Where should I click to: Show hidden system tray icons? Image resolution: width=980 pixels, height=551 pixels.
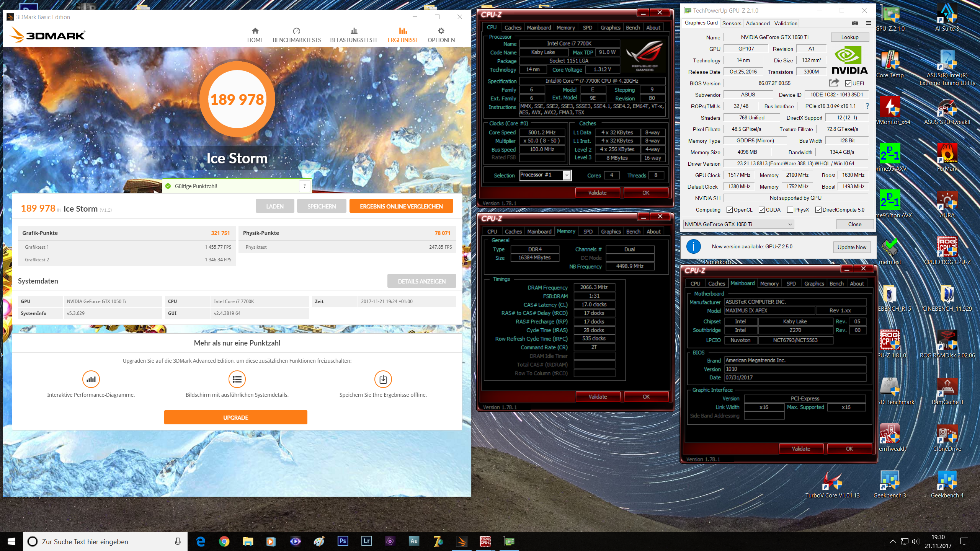(x=893, y=541)
